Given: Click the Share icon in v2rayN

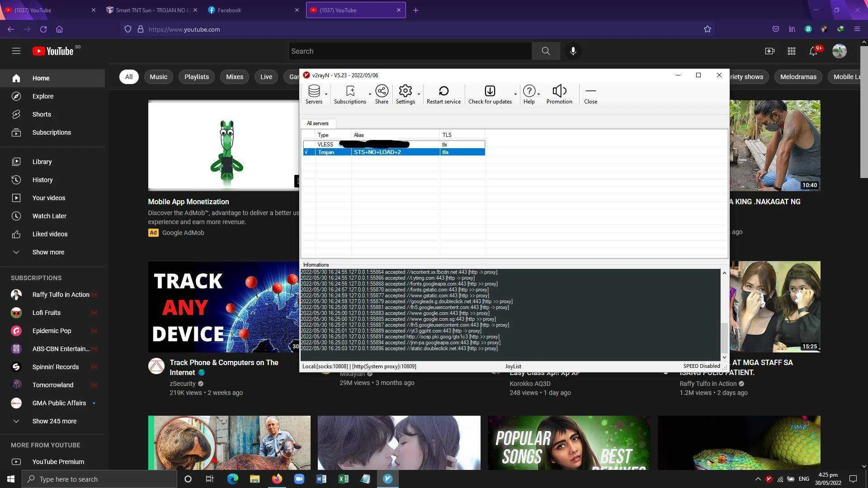Looking at the screenshot, I should (382, 94).
